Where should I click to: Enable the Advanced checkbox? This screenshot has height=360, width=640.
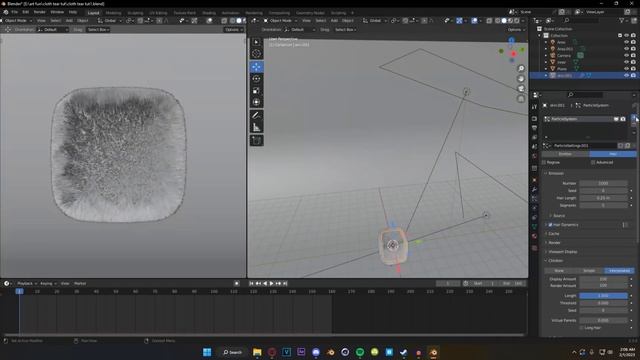(593, 162)
